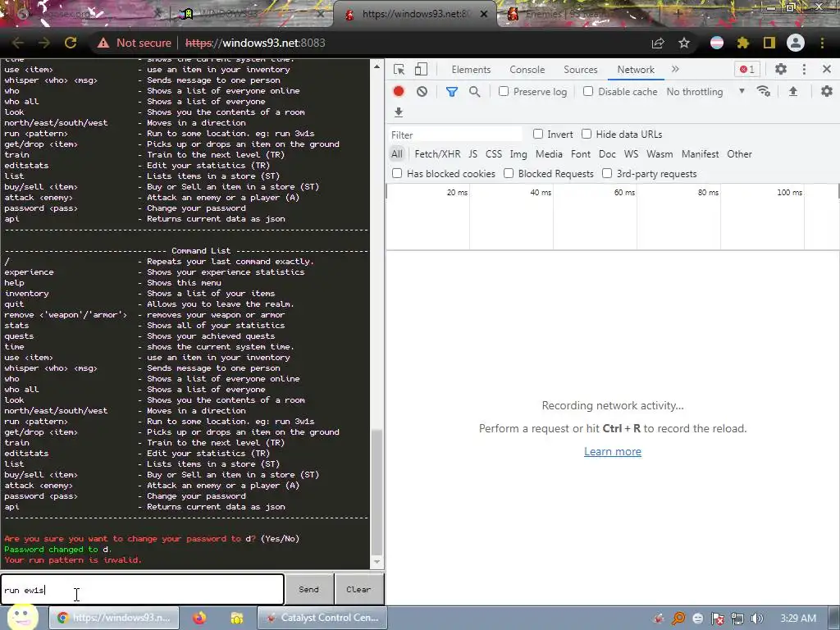840x630 pixels.
Task: Click the volume speaker tray icon
Action: pos(756,619)
